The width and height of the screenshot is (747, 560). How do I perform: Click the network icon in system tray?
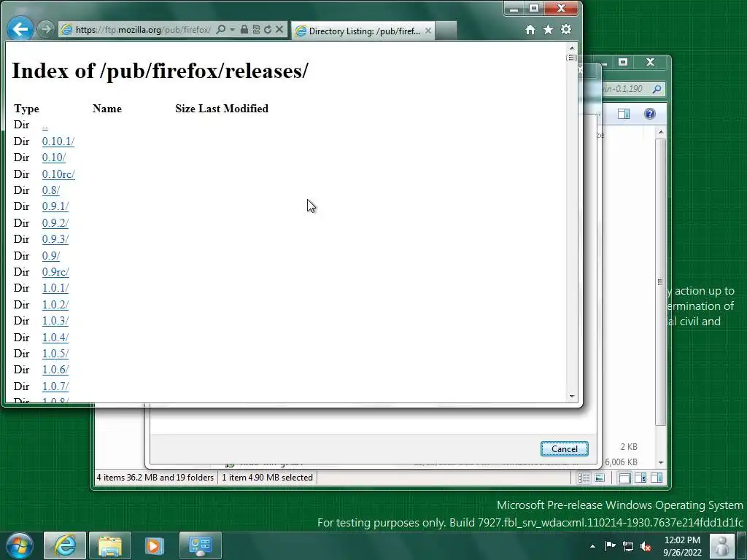628,547
